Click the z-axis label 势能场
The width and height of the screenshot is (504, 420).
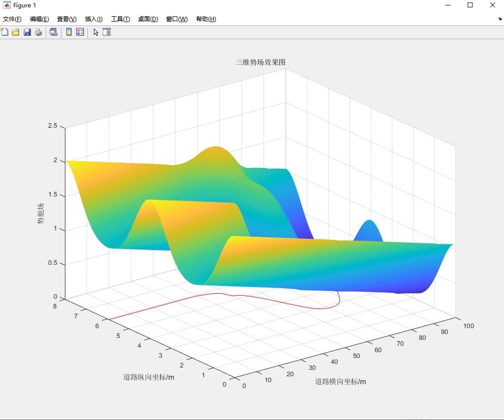(x=40, y=213)
